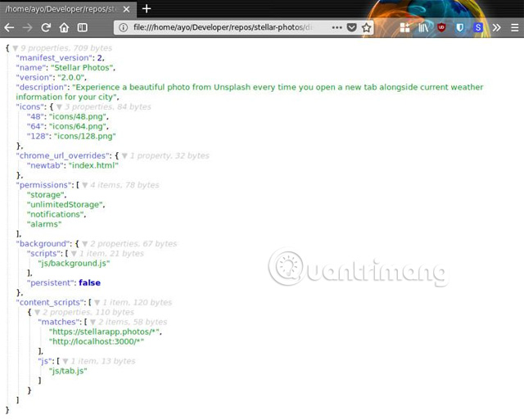524x420 pixels.
Task: Reload the current page
Action: tap(46, 27)
